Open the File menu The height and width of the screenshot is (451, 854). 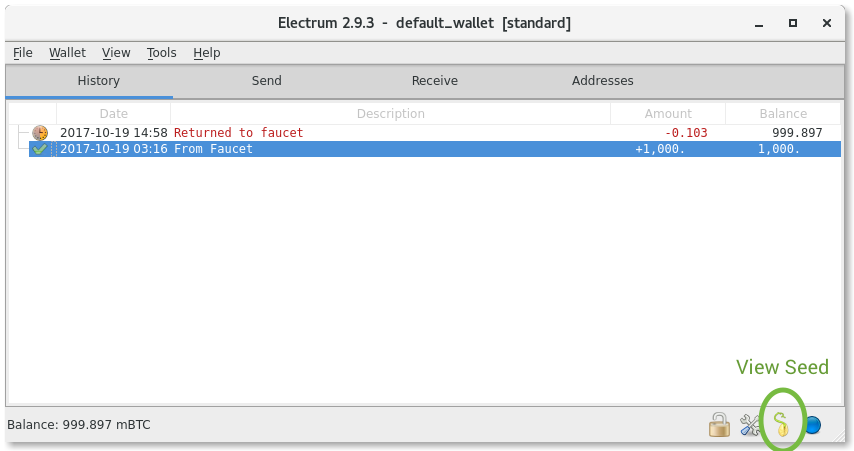click(23, 53)
